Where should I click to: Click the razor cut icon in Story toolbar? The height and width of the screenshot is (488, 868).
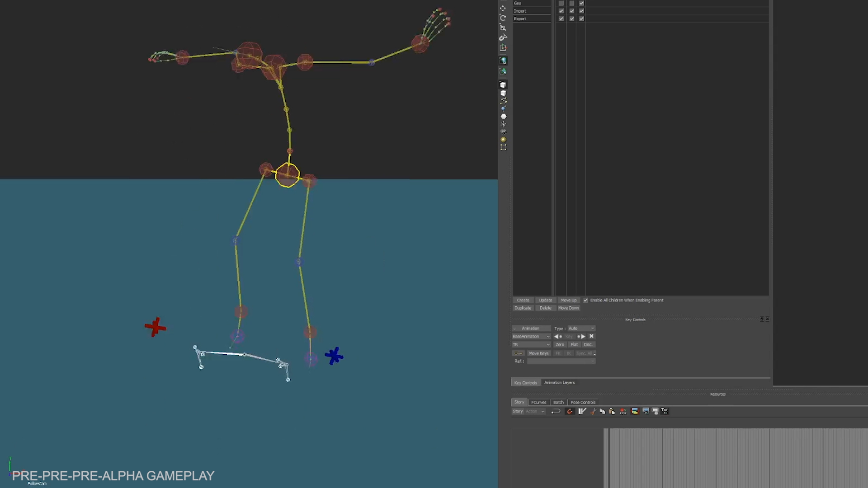click(593, 411)
